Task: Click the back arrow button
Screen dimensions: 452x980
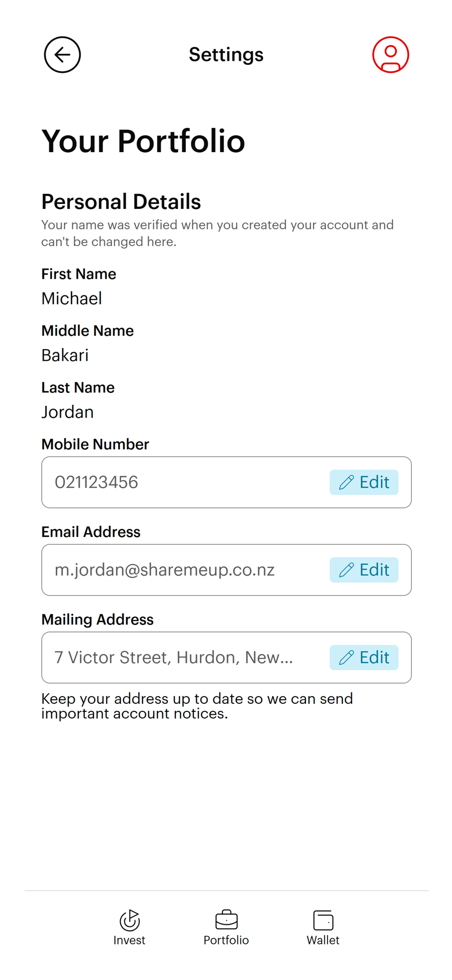Action: point(62,54)
